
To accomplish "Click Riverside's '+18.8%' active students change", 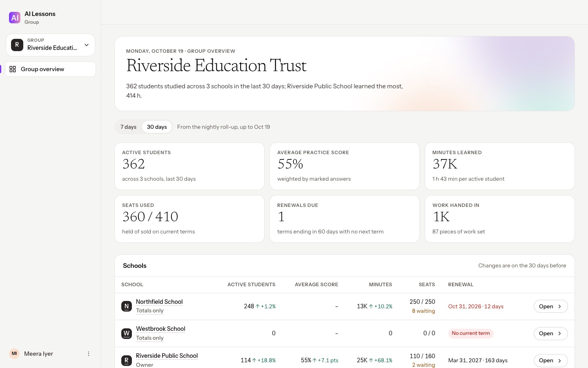I will [264, 360].
